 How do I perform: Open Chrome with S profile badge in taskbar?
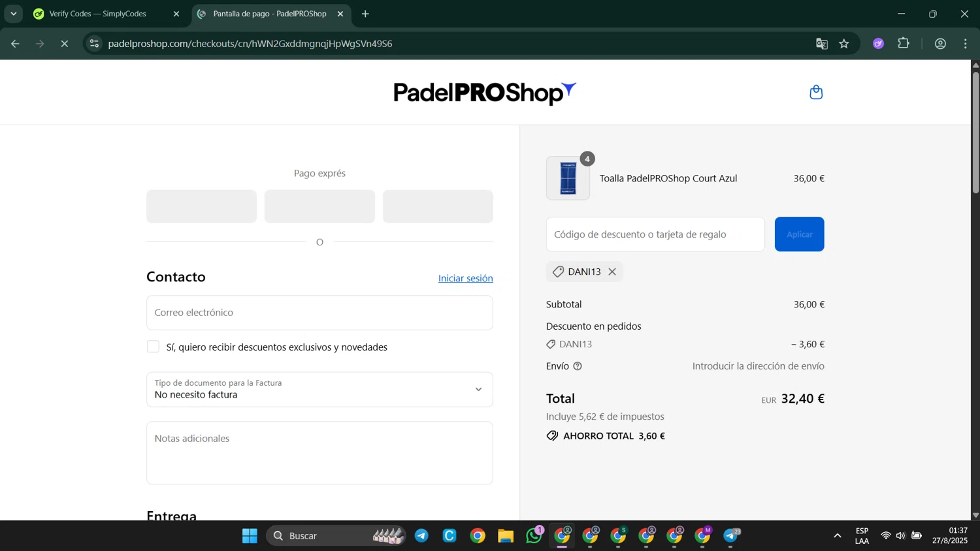[618, 536]
